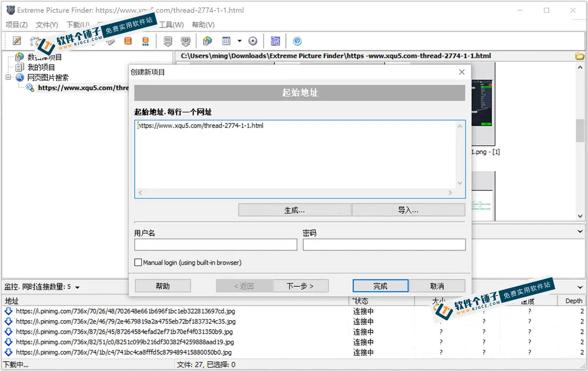Click the 取消 button

[437, 286]
